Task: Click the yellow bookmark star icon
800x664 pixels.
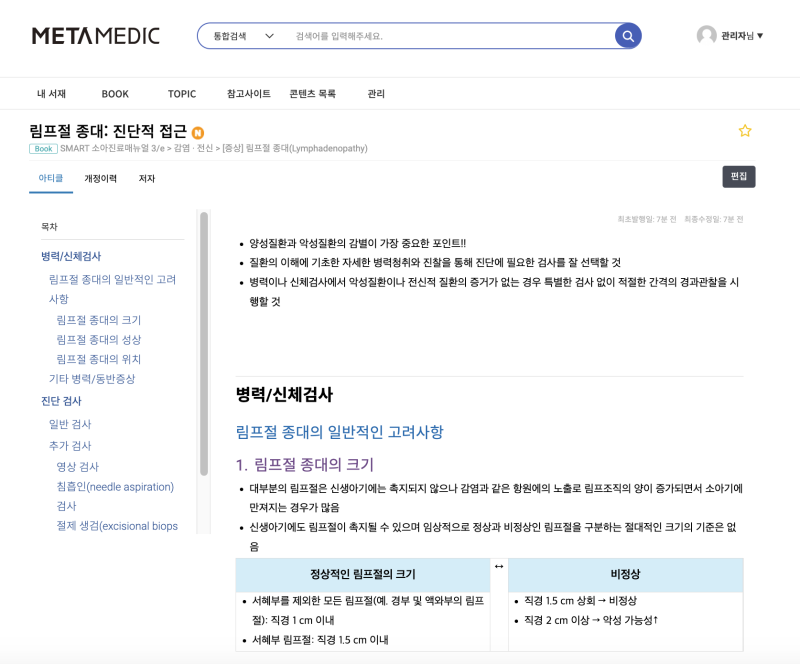Action: (745, 130)
